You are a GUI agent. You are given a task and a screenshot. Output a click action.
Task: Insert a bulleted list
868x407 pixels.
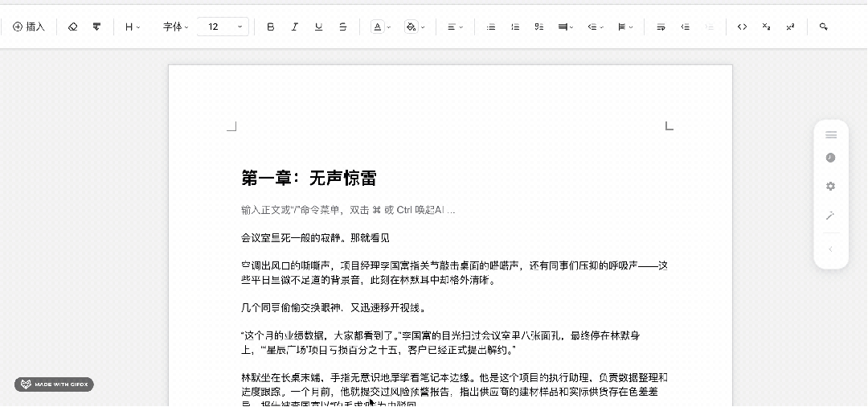click(491, 27)
